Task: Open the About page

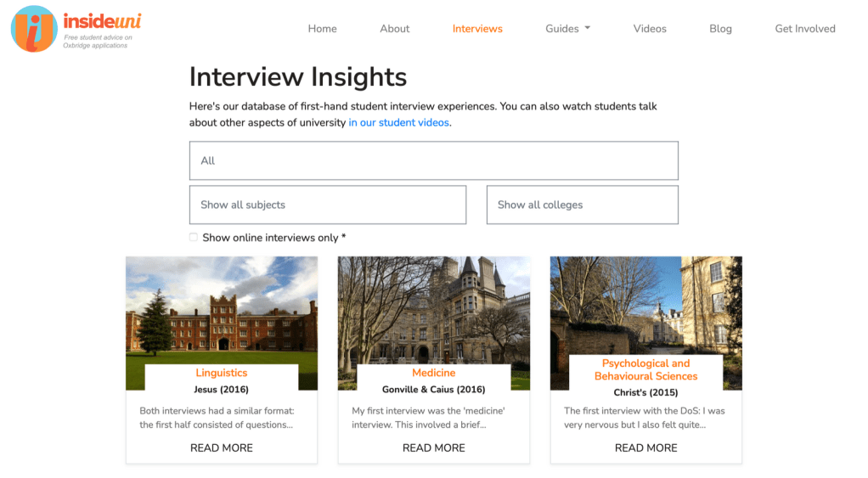Action: [x=394, y=29]
